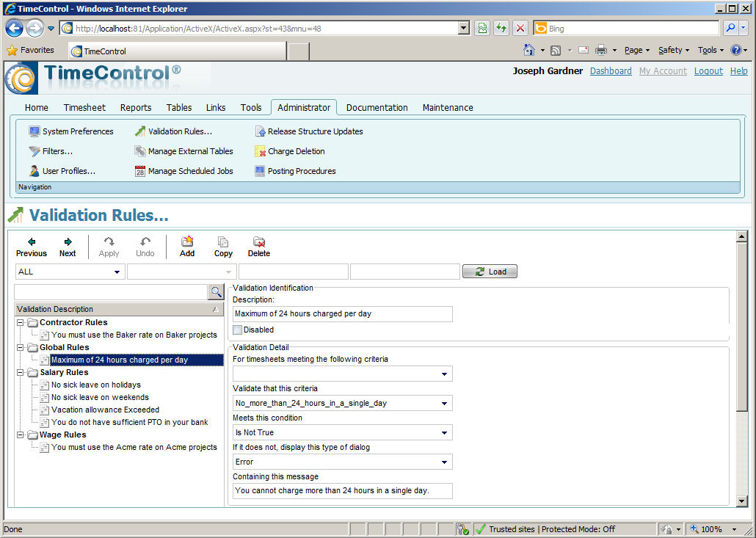Screen dimensions: 756x538
Task: Delete the selected validation rule
Action: 259,247
